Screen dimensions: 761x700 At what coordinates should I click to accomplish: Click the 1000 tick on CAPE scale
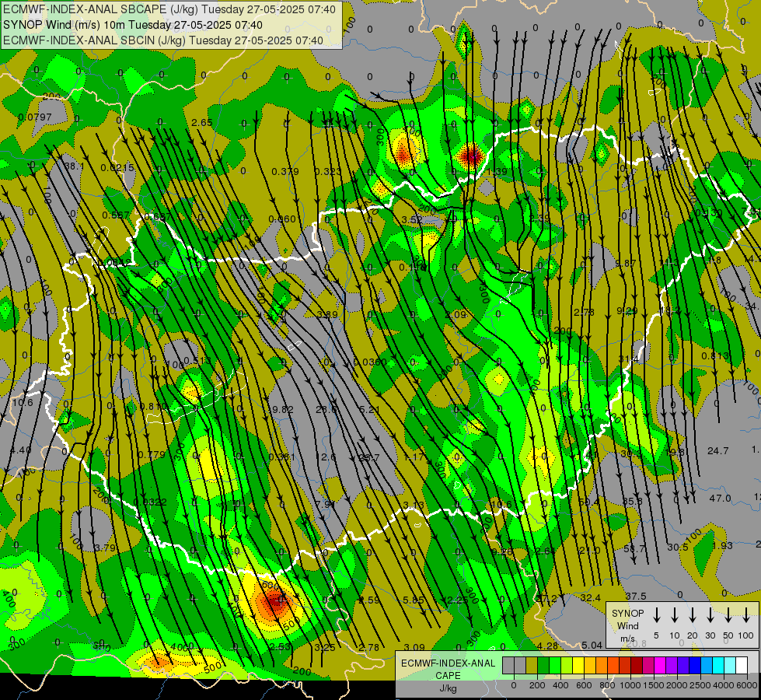630,685
